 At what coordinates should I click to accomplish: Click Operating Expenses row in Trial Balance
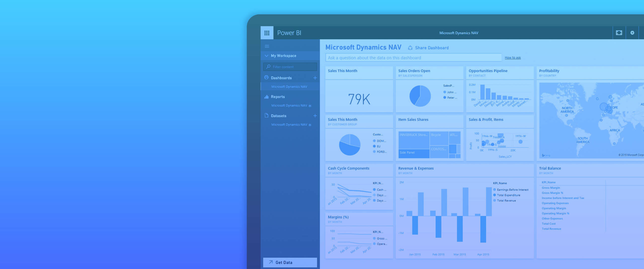point(555,203)
